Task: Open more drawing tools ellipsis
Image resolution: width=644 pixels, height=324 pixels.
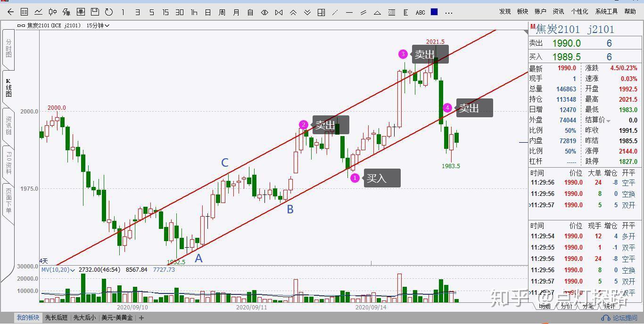Action: [449, 13]
